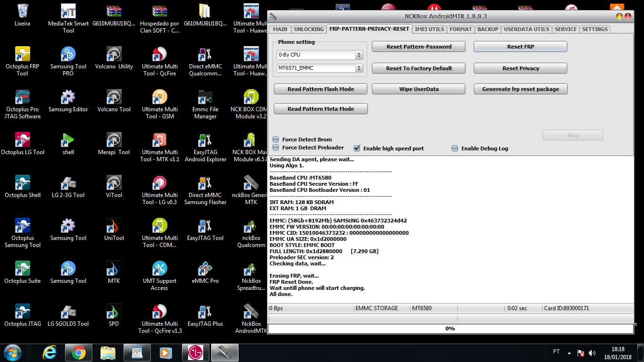Launch Samsung Editor shortcut
Viewport: 644px width, 362px height.
point(68,100)
